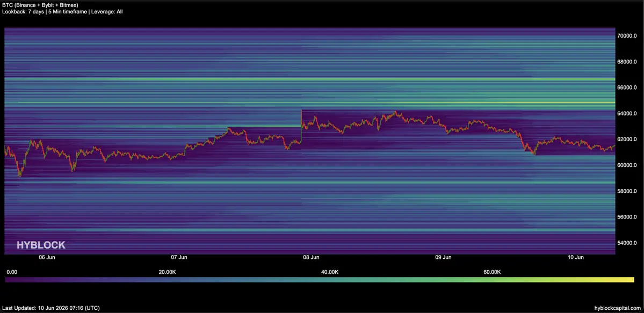Click the 58000.0 price axis label
The width and height of the screenshot is (644, 313).
[x=627, y=192]
